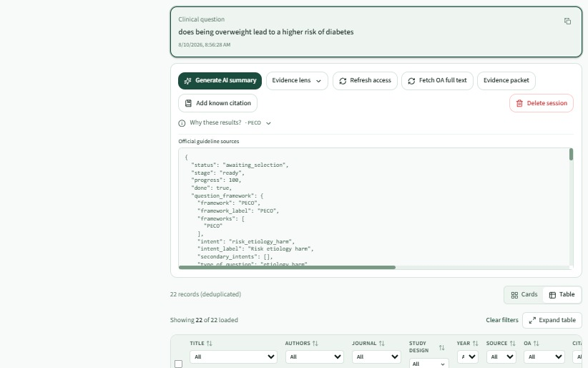Viewport: 588px width, 368px height.
Task: Click the Official guideline sources label
Action: coord(208,142)
